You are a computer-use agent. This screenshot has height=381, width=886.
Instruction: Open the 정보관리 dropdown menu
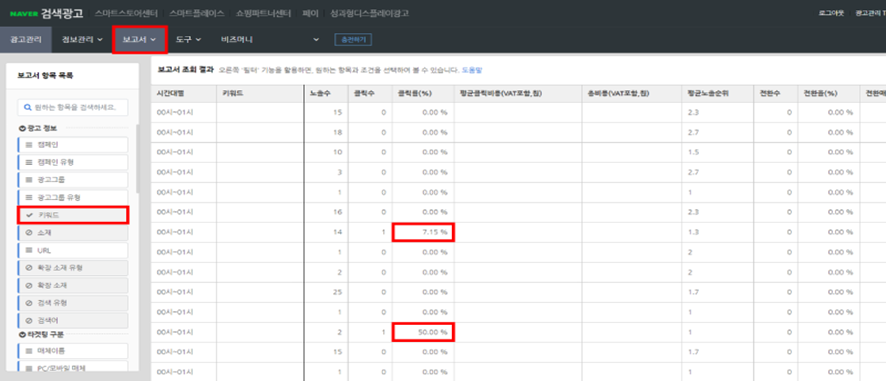(82, 40)
